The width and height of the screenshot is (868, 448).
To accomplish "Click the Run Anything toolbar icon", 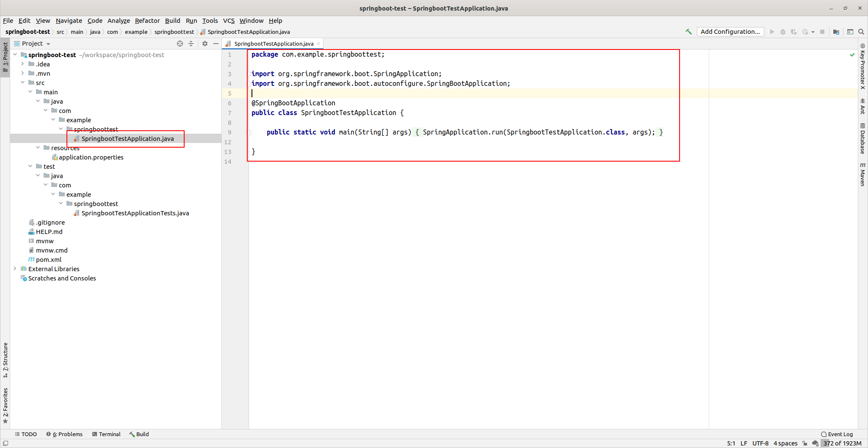I will click(850, 32).
